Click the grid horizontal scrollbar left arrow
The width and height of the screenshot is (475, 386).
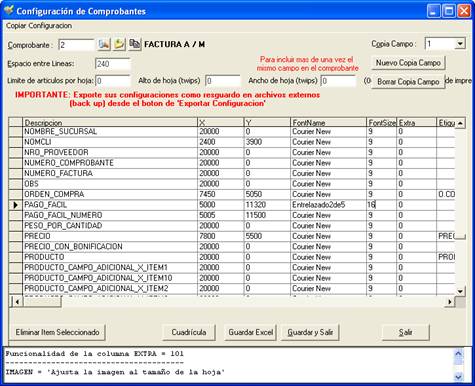17,302
